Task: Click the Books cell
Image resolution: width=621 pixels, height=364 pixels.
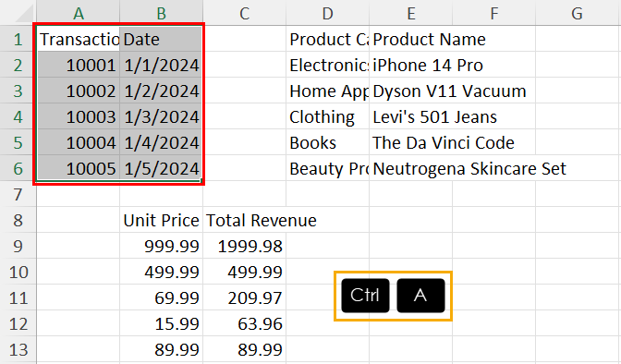Action: (x=327, y=142)
